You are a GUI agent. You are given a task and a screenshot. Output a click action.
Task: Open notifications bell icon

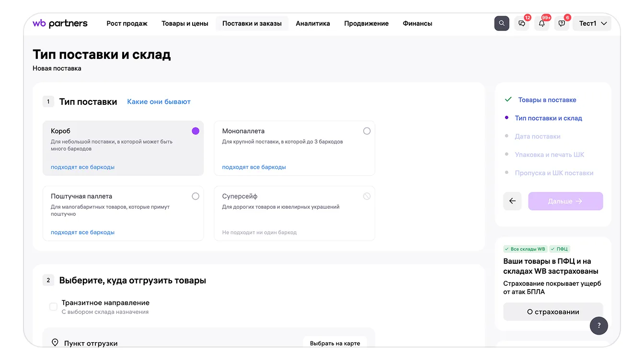point(542,23)
